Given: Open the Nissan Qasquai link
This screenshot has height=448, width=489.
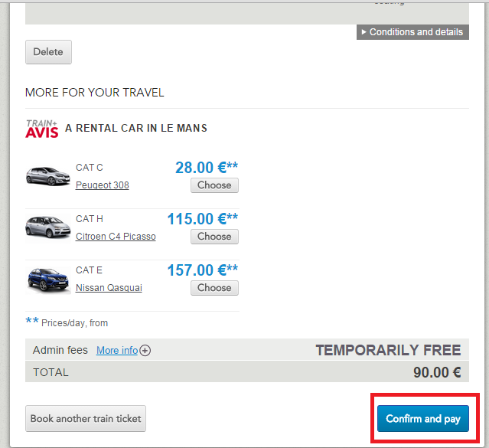Looking at the screenshot, I should [109, 288].
